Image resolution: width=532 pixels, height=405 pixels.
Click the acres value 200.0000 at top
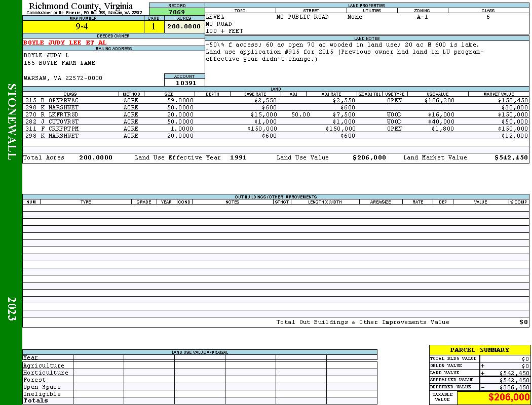[x=184, y=26]
